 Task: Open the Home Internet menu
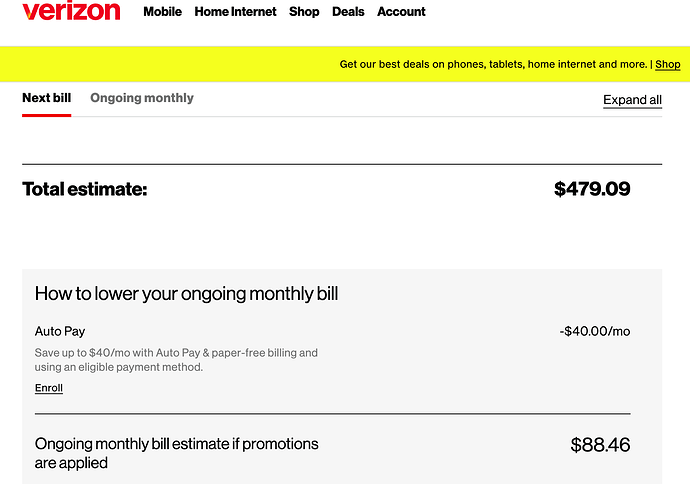235,12
